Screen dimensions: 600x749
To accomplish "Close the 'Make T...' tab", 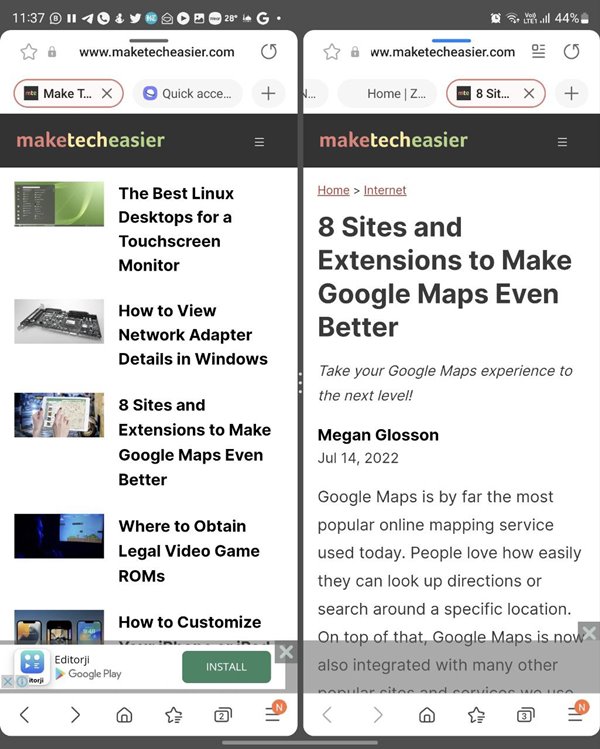I will point(107,93).
